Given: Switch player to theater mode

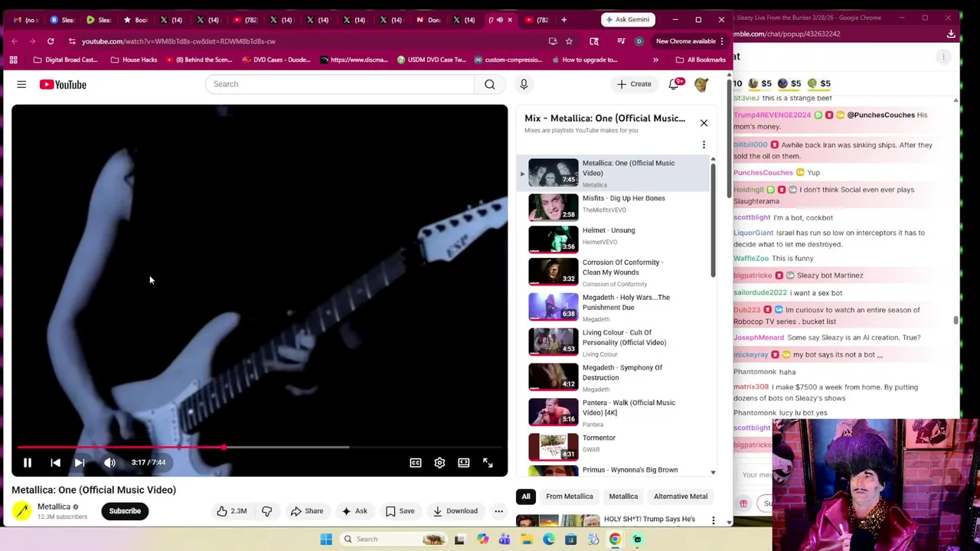Looking at the screenshot, I should (464, 462).
